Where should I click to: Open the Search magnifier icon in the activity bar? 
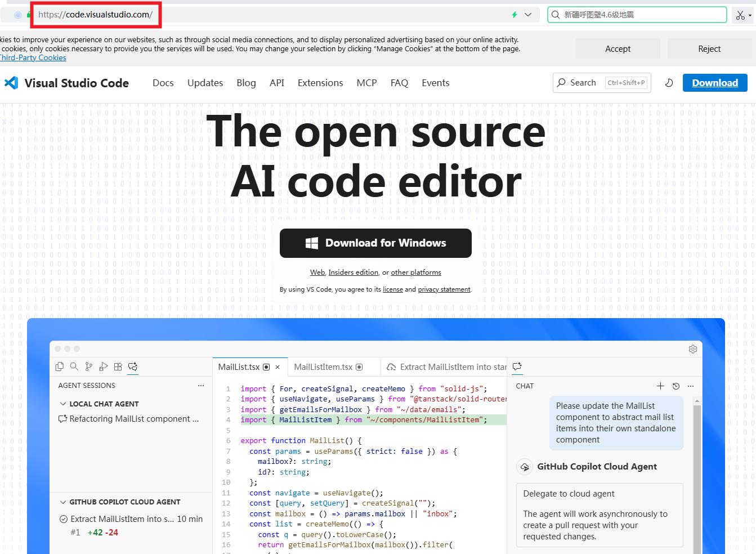coord(74,367)
